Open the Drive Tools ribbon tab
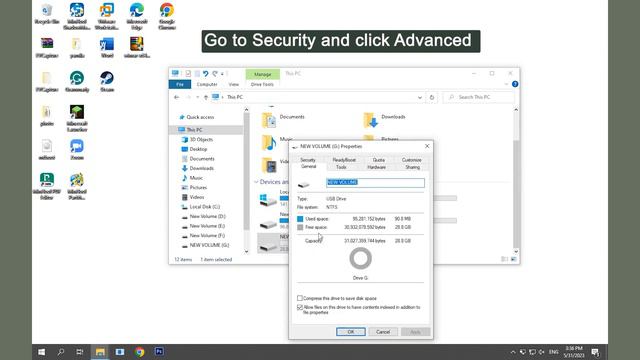Viewport: 640px width, 360px height. pyautogui.click(x=262, y=84)
